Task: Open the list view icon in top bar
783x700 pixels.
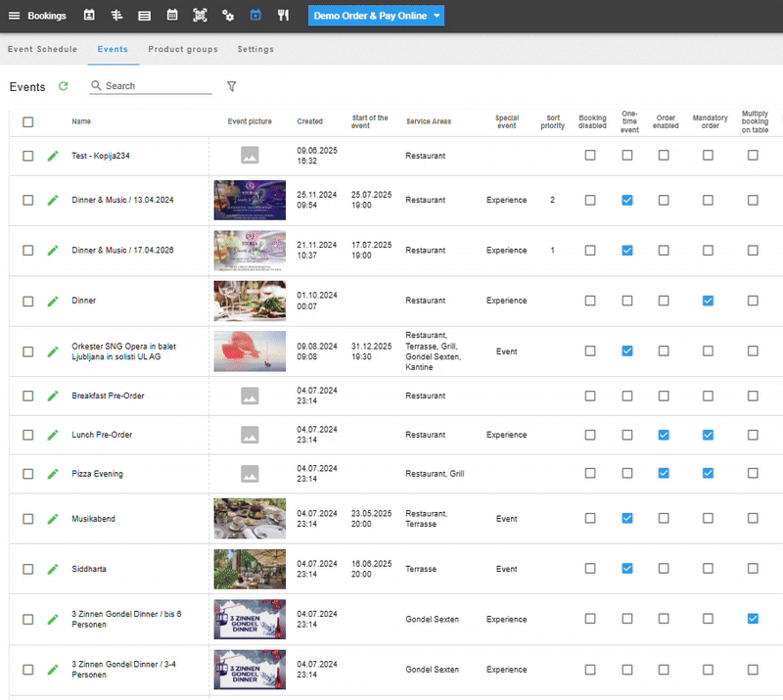Action: click(144, 16)
